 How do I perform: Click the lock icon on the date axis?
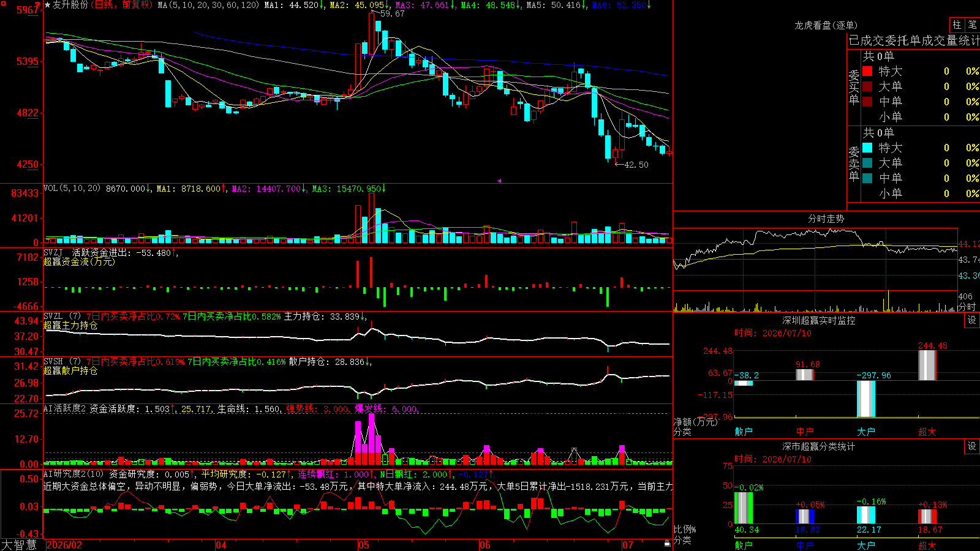667,544
